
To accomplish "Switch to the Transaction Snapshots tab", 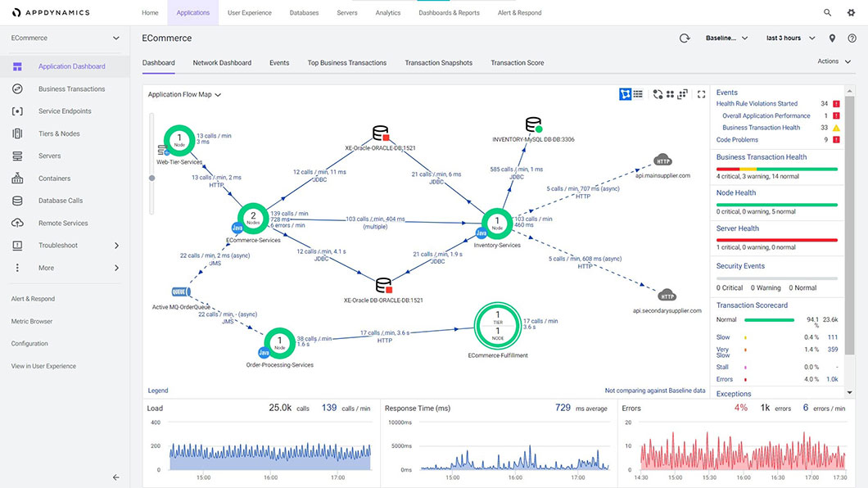I will (x=438, y=63).
